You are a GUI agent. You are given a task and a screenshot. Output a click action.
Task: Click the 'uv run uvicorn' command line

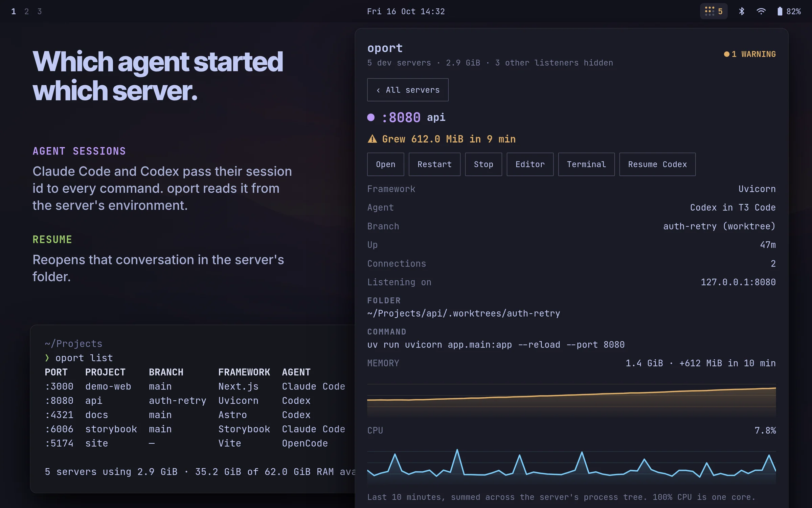click(x=496, y=345)
